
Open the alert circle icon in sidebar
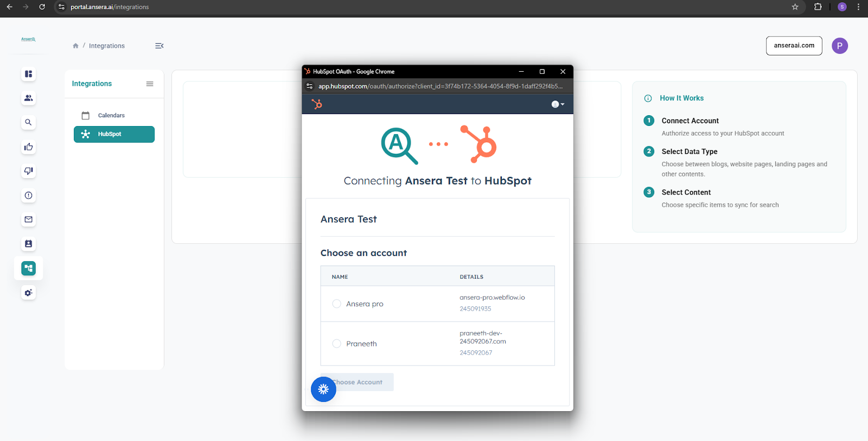click(x=29, y=196)
